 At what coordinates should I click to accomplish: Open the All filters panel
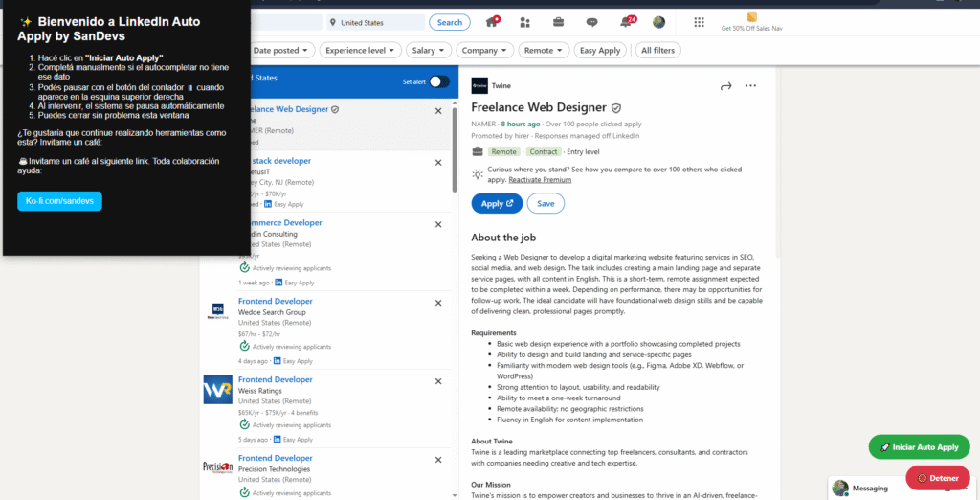(657, 51)
